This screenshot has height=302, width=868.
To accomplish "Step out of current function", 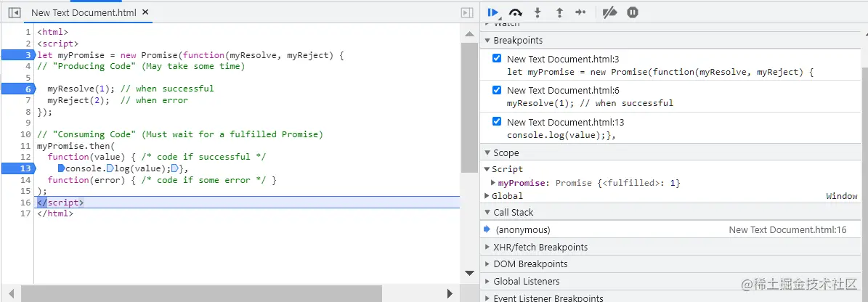I will point(559,12).
